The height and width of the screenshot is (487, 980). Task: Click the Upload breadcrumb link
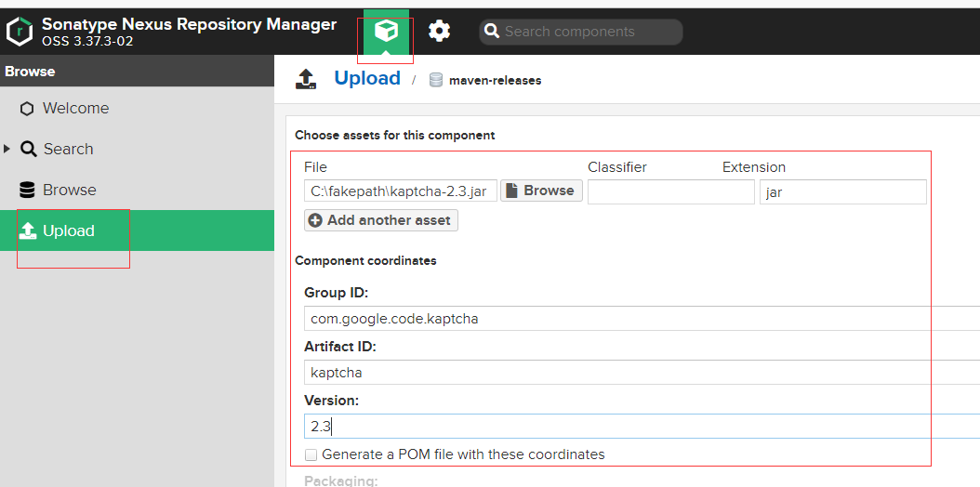point(367,79)
